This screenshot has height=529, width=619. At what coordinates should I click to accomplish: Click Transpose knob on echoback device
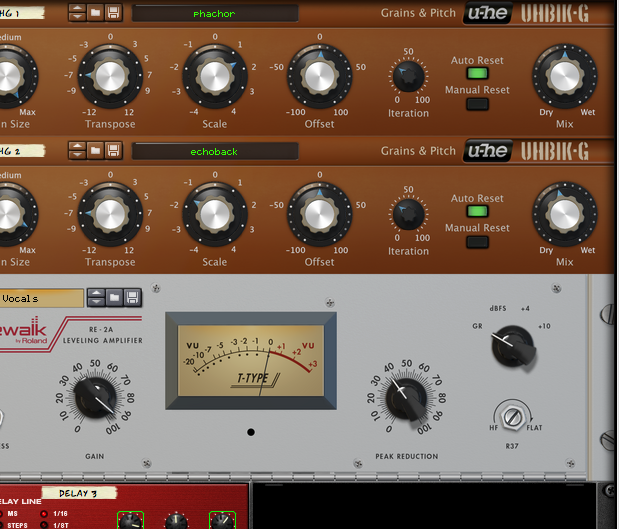(110, 214)
